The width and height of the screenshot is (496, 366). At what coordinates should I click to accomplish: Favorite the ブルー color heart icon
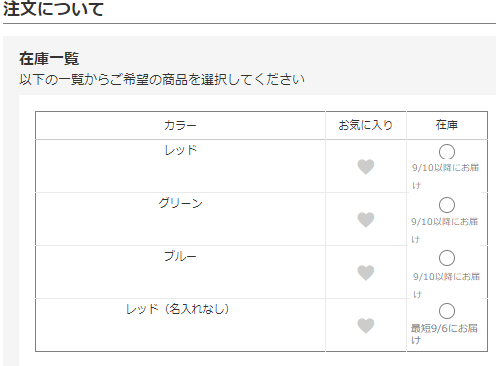coord(366,273)
